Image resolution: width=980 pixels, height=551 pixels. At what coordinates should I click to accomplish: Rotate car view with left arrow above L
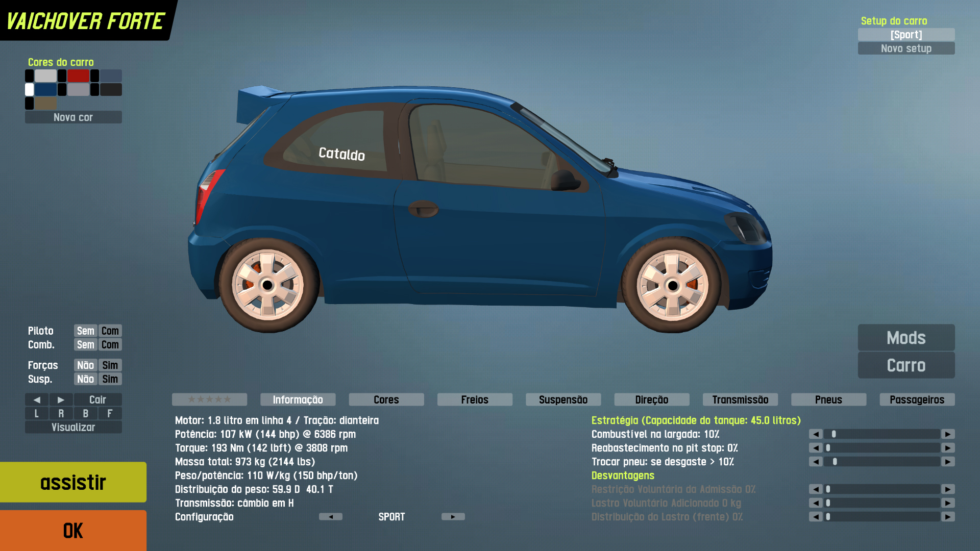37,399
